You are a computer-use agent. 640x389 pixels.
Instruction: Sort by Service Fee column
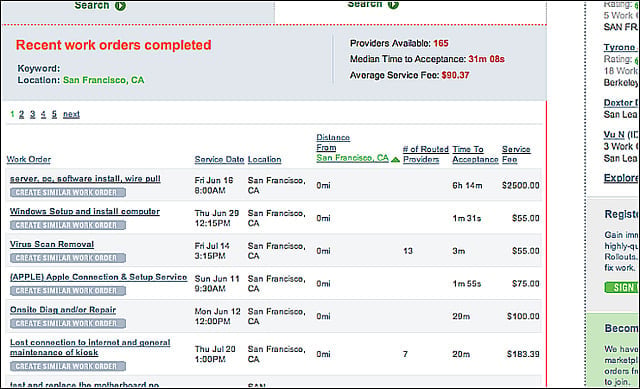[516, 154]
